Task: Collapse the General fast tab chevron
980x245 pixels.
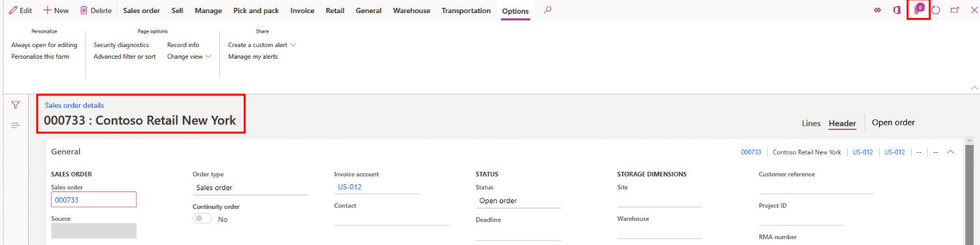Action: coord(950,152)
